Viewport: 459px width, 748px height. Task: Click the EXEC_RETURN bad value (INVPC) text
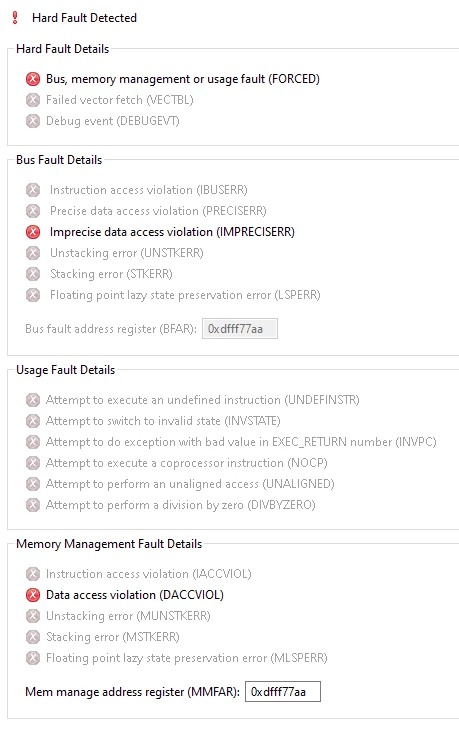coord(241,442)
